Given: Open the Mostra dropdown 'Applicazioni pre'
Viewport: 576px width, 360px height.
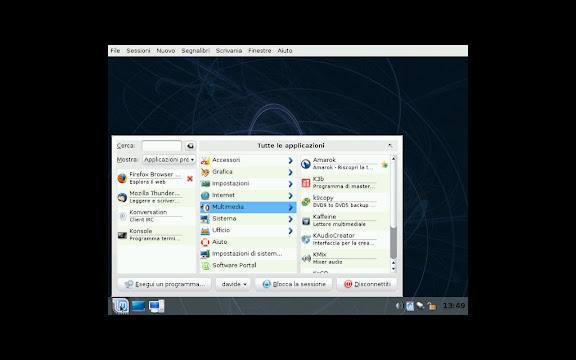Looking at the screenshot, I should pos(169,159).
